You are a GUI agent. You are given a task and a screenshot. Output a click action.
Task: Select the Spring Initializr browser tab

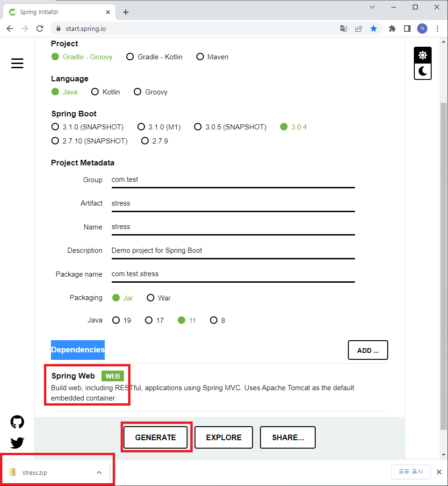pyautogui.click(x=59, y=12)
